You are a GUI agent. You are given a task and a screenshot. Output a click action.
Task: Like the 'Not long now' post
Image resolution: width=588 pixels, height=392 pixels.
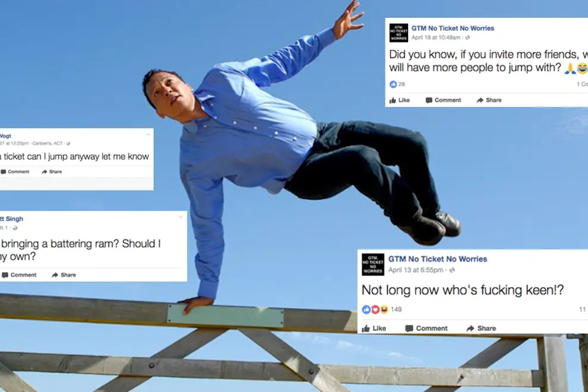374,328
